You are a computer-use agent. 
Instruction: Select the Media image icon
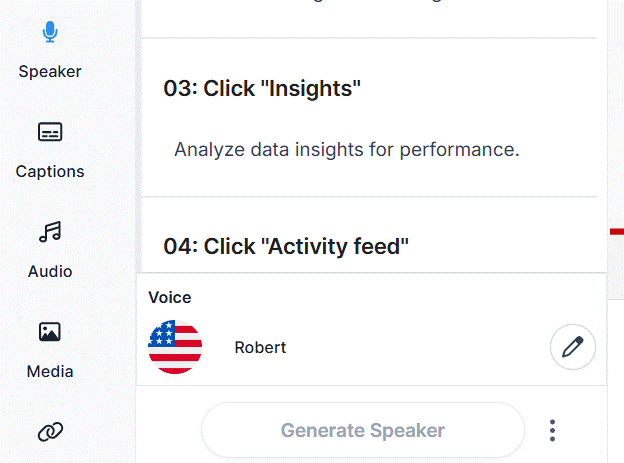(x=50, y=332)
